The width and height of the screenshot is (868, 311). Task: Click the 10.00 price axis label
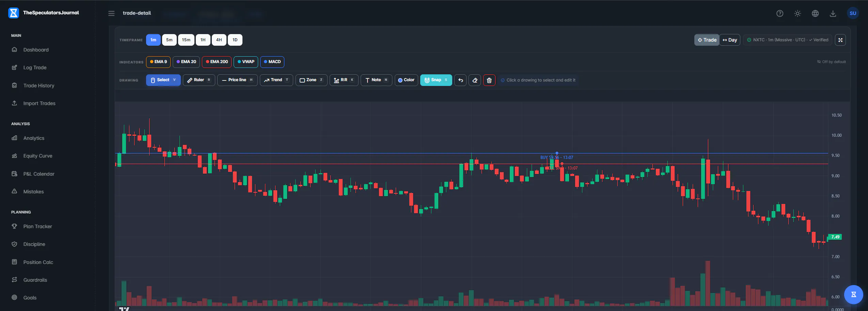(836, 135)
